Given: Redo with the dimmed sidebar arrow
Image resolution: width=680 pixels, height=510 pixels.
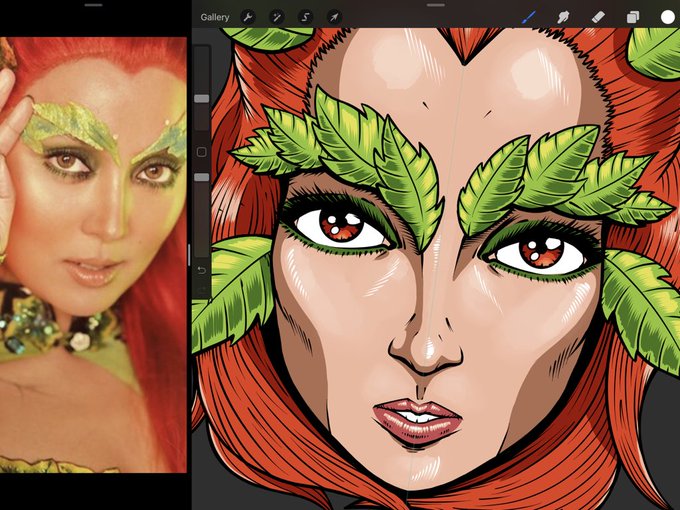Looking at the screenshot, I should pyautogui.click(x=202, y=289).
